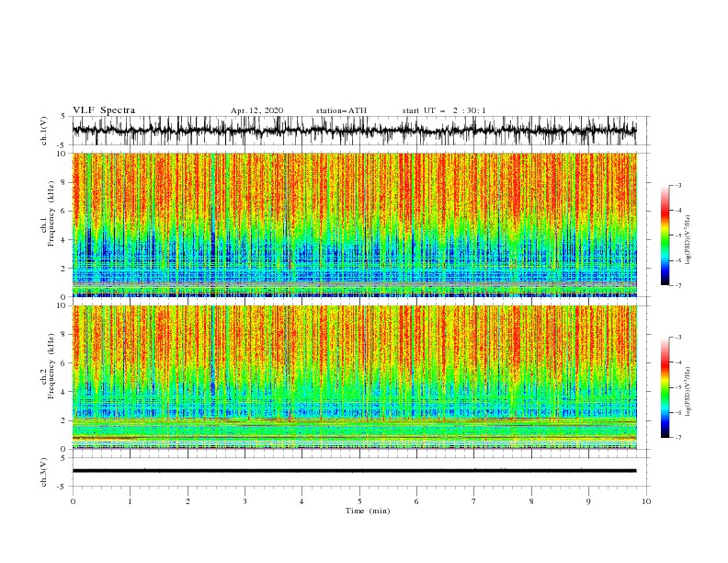Click the ch.1 spectrogram plot

[x=354, y=224]
